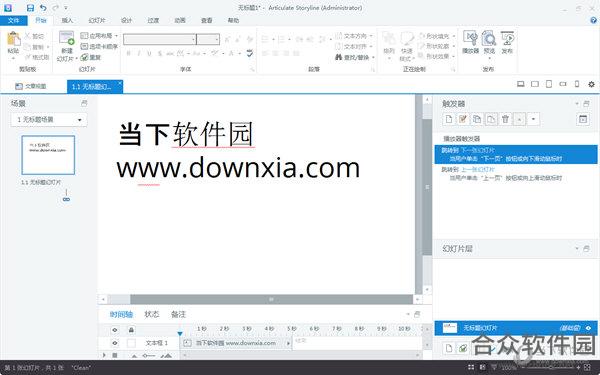Toggle the lock-all icon in timeline header
This screenshot has height=375, width=600.
(x=131, y=329)
